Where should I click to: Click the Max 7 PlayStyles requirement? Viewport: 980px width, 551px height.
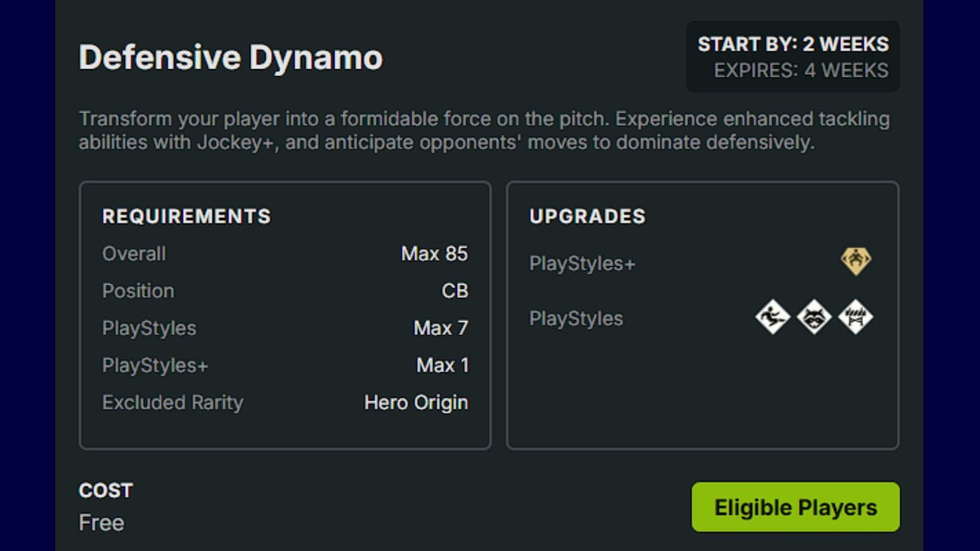[440, 328]
